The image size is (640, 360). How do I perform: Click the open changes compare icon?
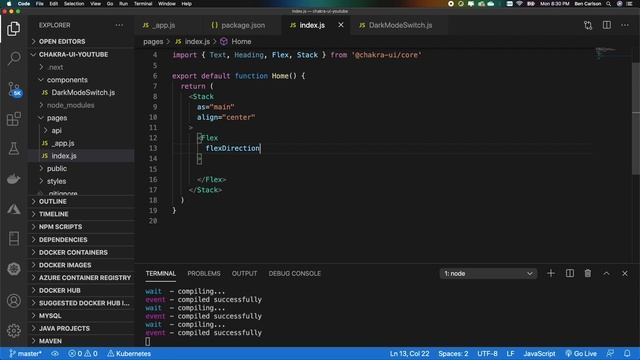pos(588,25)
